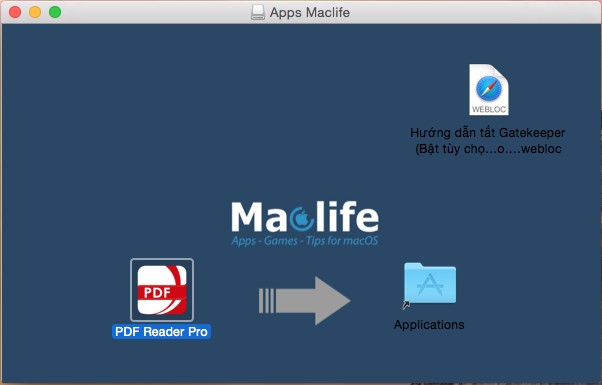The image size is (602, 385).
Task: Click the 'PDF Reader Pro' label
Action: pyautogui.click(x=161, y=332)
